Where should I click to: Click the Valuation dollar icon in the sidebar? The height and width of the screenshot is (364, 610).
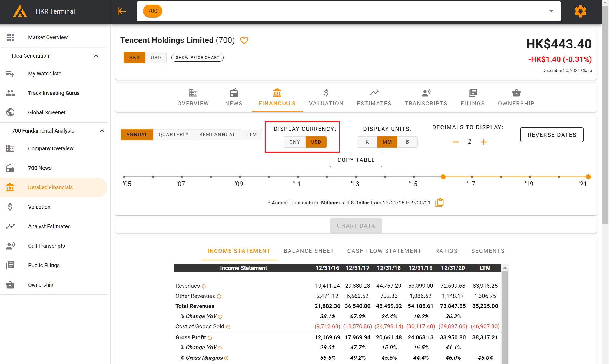pos(10,207)
